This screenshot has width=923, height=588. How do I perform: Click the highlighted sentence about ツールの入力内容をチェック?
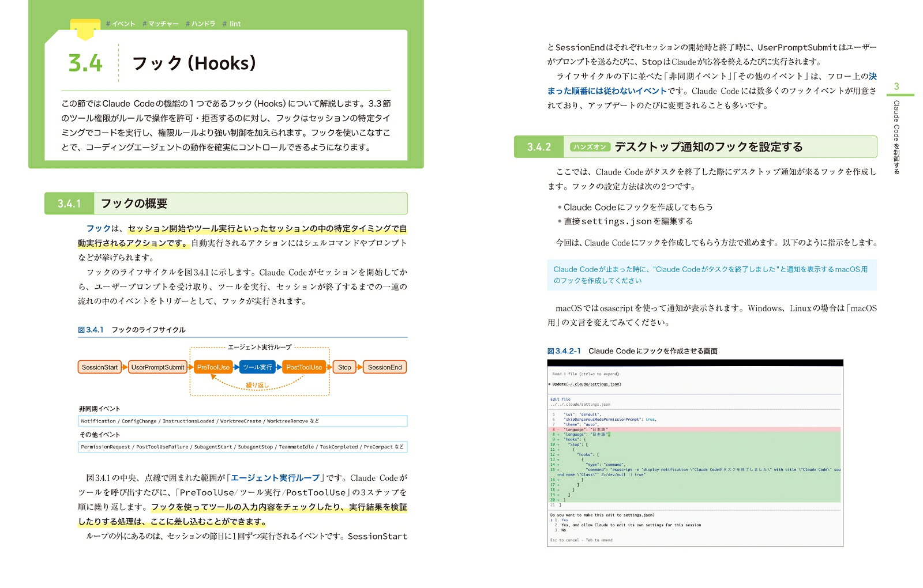click(243, 514)
